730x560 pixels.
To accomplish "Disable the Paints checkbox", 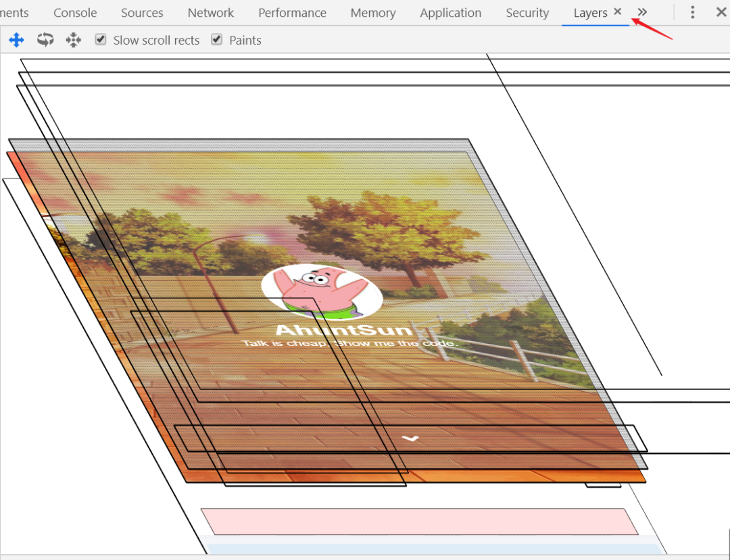I will pos(217,40).
